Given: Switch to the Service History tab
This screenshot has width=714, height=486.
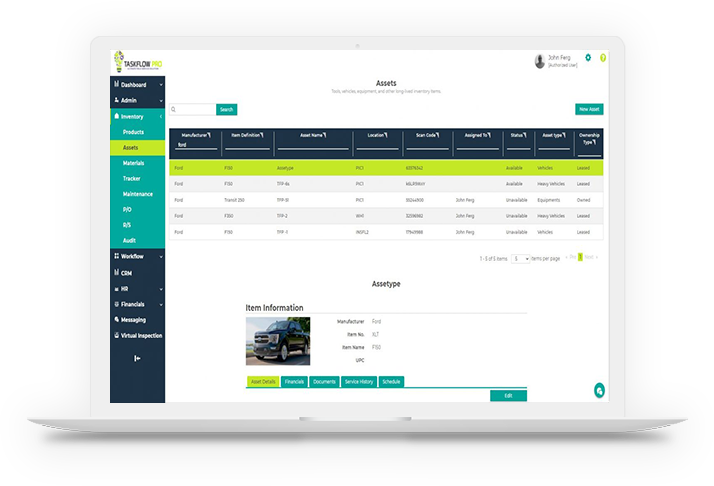Looking at the screenshot, I should [359, 382].
